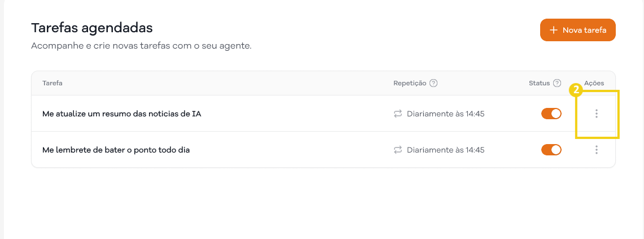Click the help icon beside Status
644x239 pixels.
557,83
